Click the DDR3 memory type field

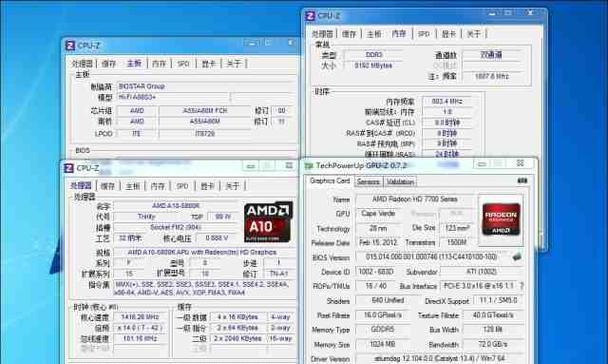click(x=374, y=55)
